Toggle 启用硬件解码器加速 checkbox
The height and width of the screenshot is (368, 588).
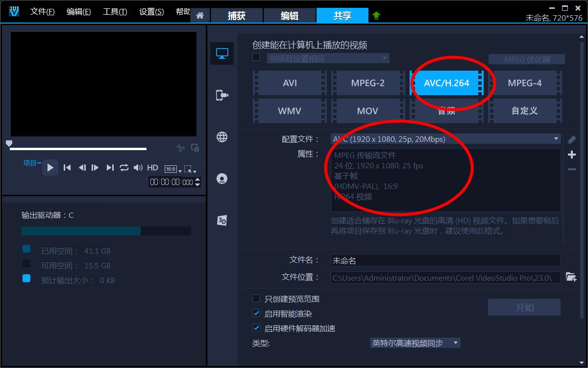click(256, 328)
